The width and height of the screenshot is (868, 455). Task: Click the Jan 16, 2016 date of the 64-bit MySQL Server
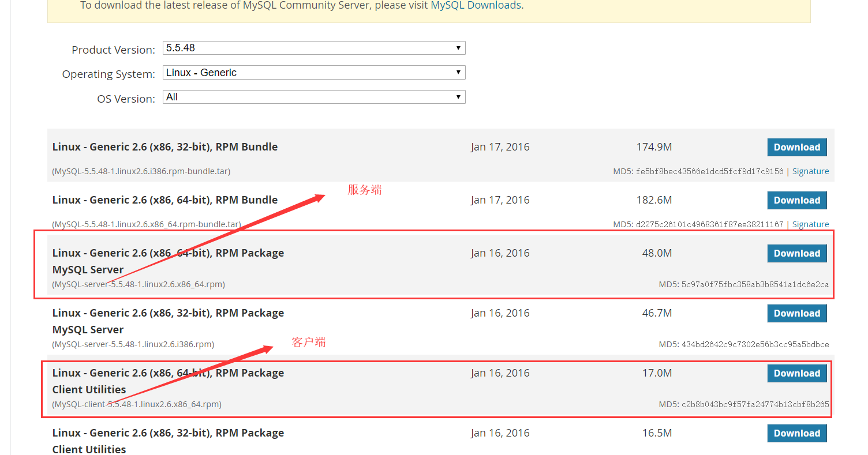coord(500,253)
